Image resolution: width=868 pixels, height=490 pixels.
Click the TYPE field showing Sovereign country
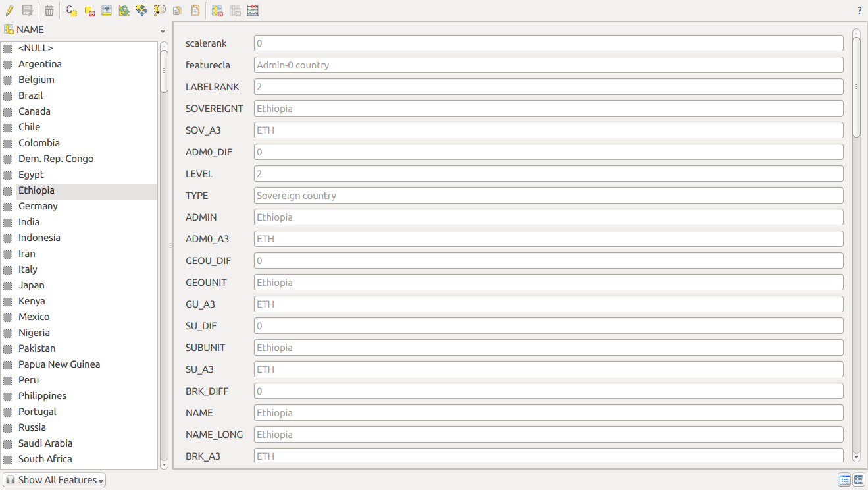click(x=548, y=196)
